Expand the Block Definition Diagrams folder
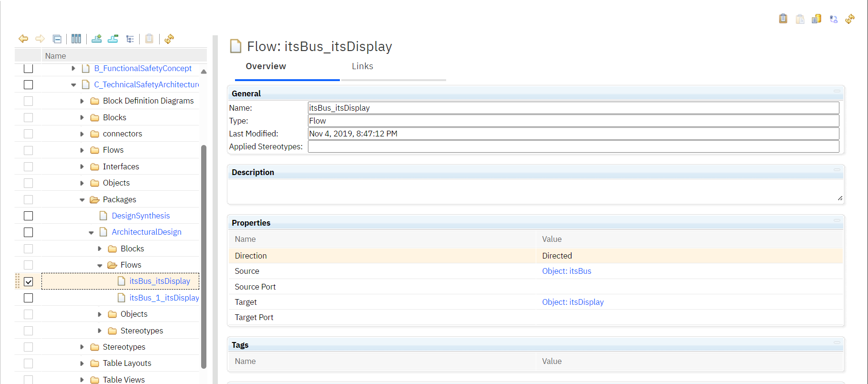This screenshot has width=868, height=384. (82, 101)
